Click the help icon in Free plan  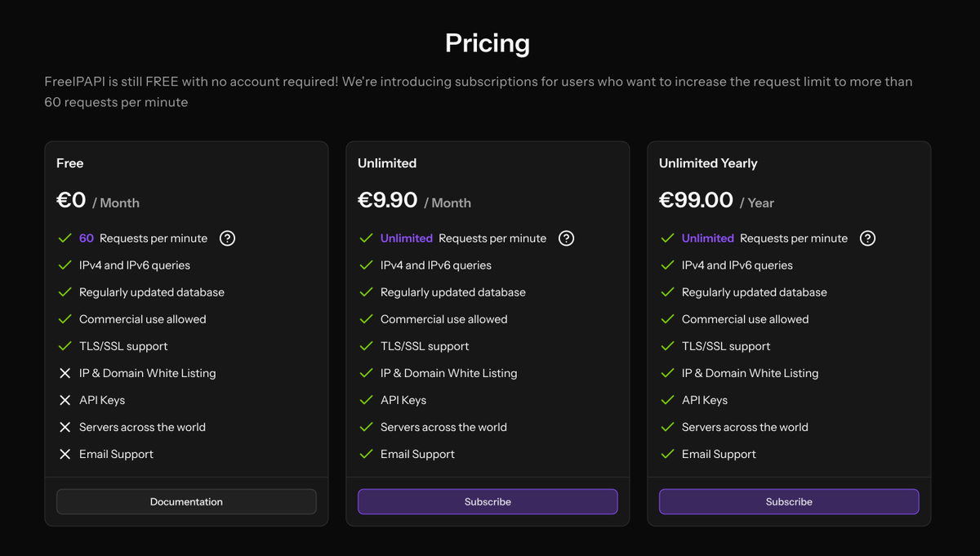pos(228,238)
